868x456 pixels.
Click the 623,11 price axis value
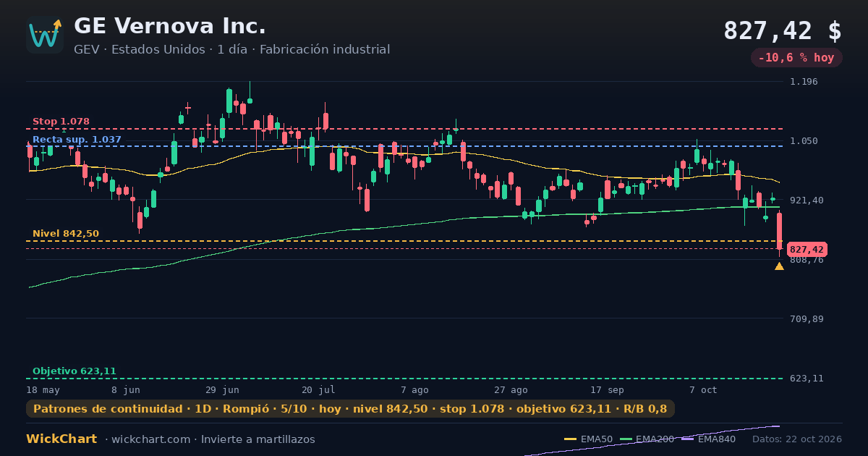point(807,379)
